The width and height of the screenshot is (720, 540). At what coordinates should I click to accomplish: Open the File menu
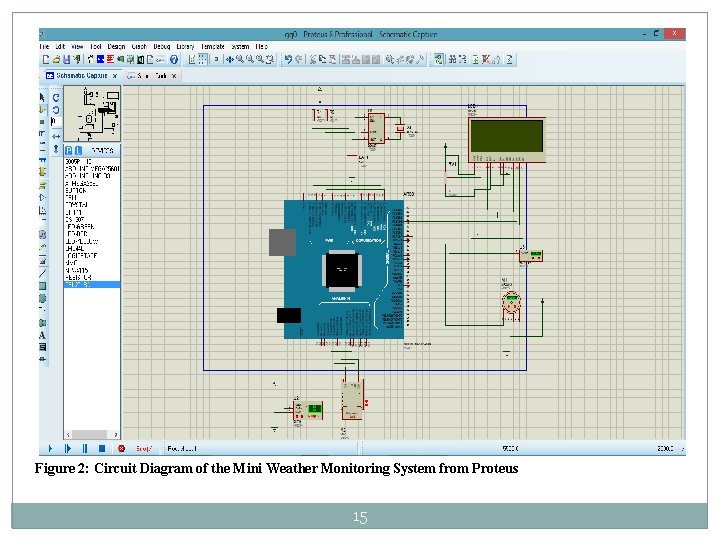44,46
